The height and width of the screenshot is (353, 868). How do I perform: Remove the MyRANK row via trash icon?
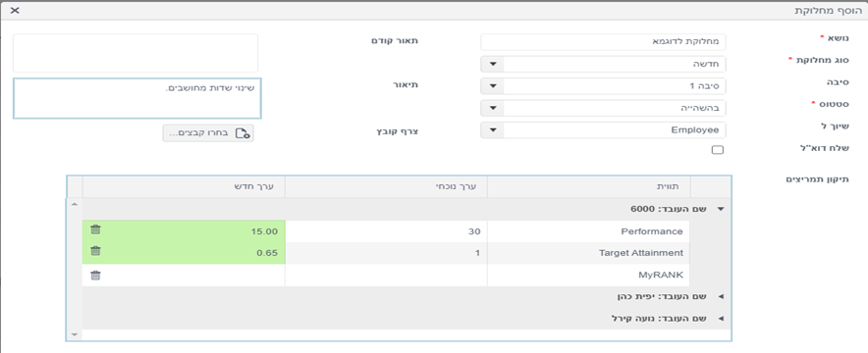(96, 276)
